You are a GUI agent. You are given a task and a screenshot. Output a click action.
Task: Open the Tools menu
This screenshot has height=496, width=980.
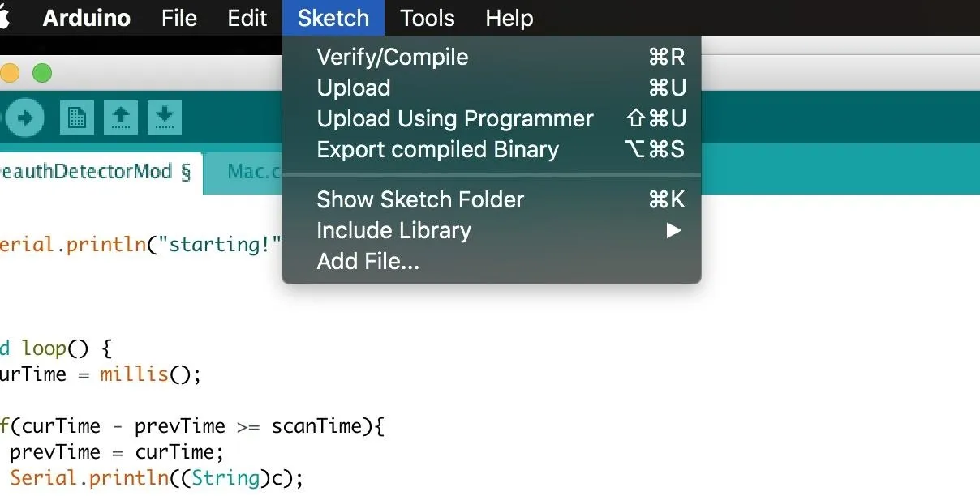tap(428, 18)
